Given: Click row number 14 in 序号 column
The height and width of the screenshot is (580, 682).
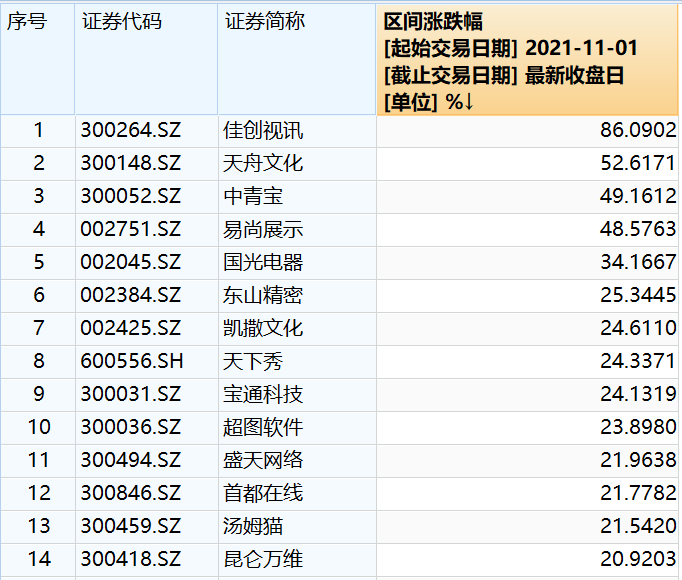Looking at the screenshot, I should point(39,560).
